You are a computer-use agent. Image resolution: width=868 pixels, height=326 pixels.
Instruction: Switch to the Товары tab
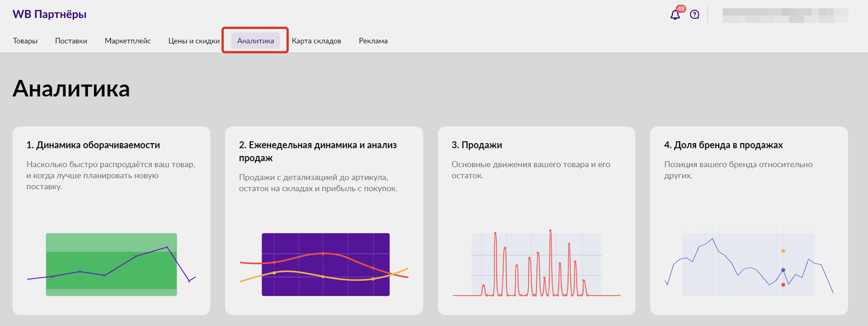[x=25, y=41]
